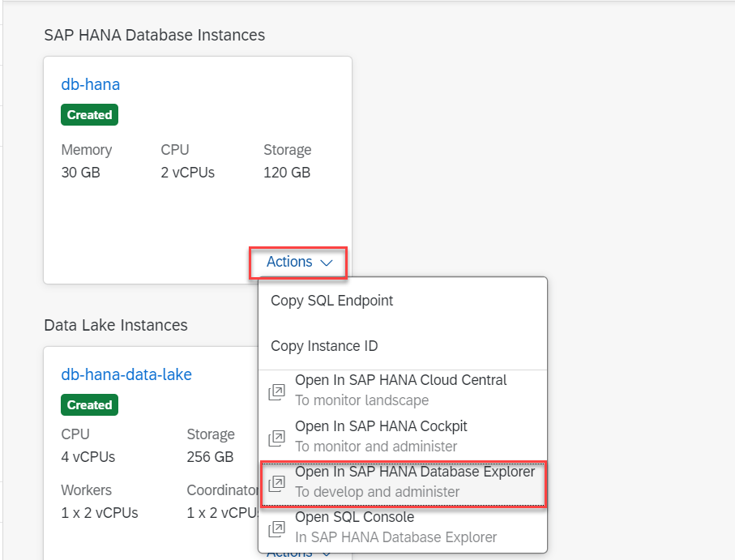This screenshot has width=735, height=560.
Task: Click the Actions label on db-hana card
Action: pyautogui.click(x=289, y=262)
